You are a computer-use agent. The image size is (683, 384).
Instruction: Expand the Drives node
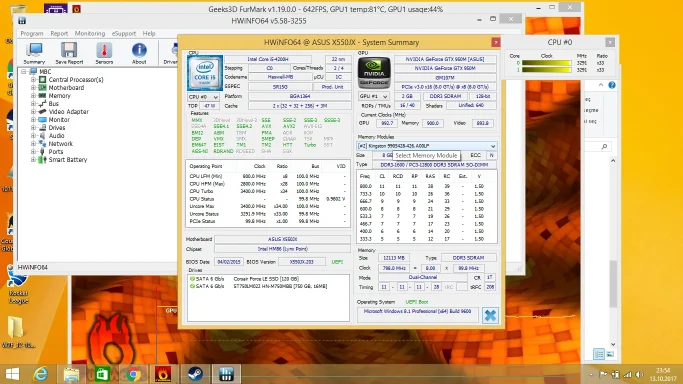tap(33, 128)
